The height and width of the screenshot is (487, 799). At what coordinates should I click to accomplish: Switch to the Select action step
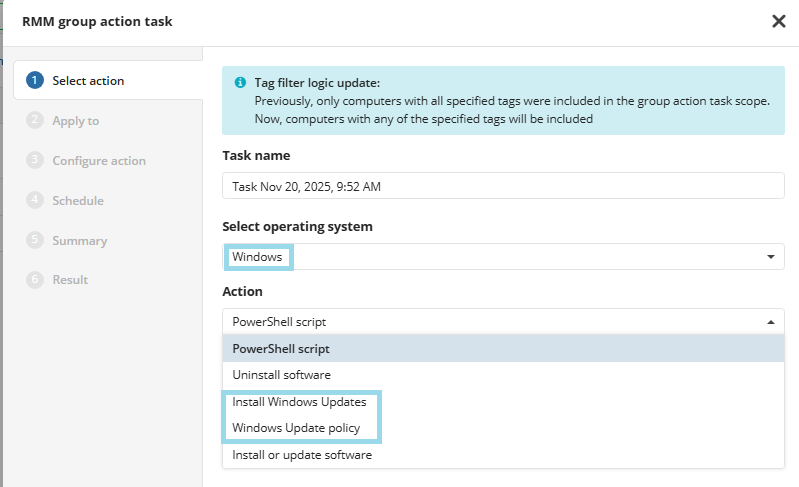pos(88,81)
